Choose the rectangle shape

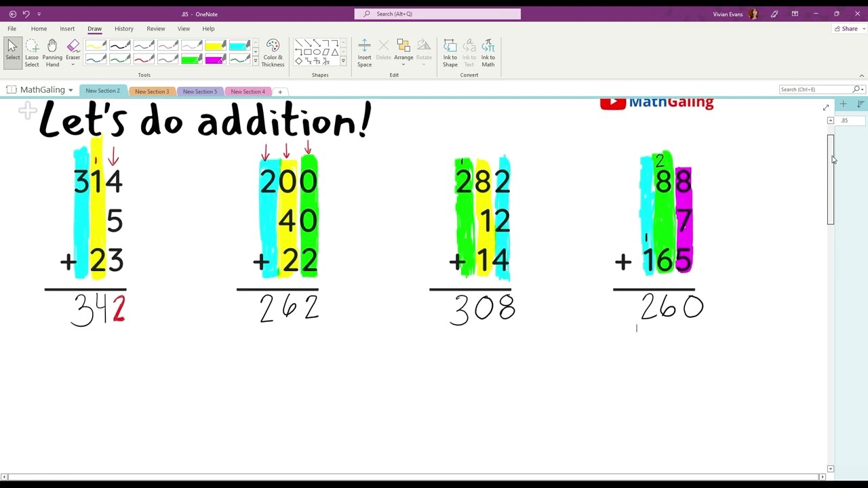pos(308,52)
